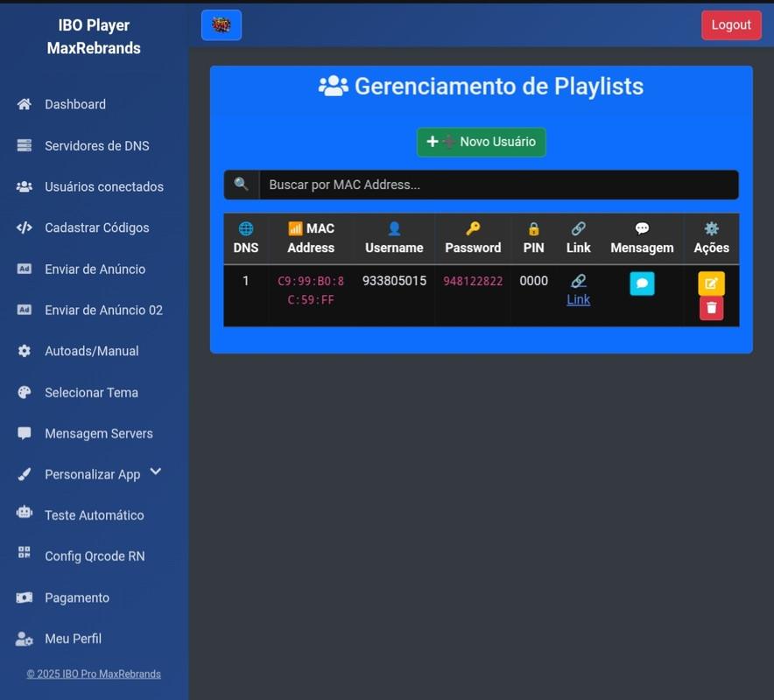The width and height of the screenshot is (774, 700).
Task: Click the 2025 IBO Pro MaxRebrands footer link
Action: point(94,674)
